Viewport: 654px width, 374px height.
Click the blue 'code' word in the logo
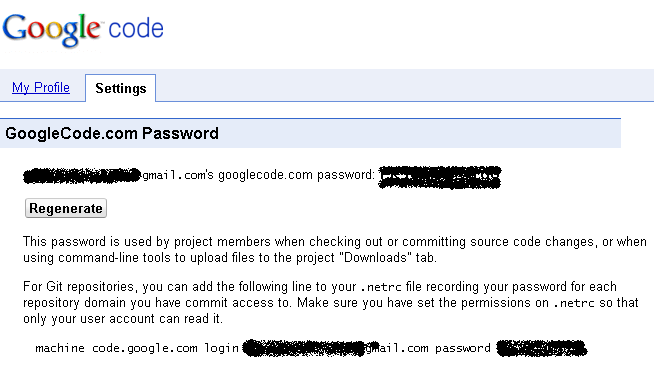click(136, 28)
